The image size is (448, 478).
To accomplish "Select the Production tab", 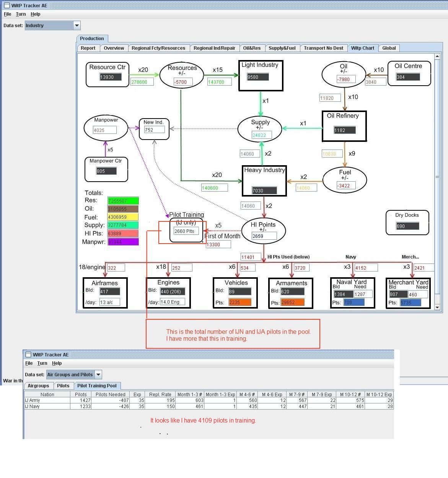I will [x=92, y=39].
